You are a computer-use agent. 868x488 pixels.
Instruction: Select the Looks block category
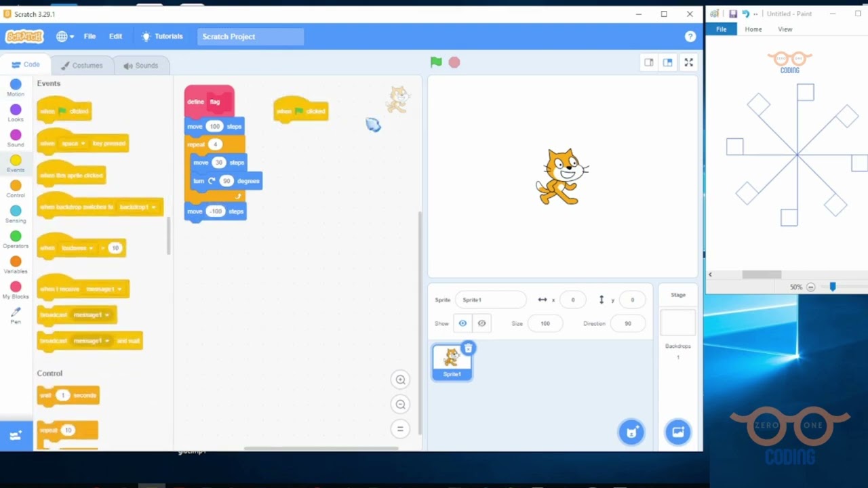[16, 113]
